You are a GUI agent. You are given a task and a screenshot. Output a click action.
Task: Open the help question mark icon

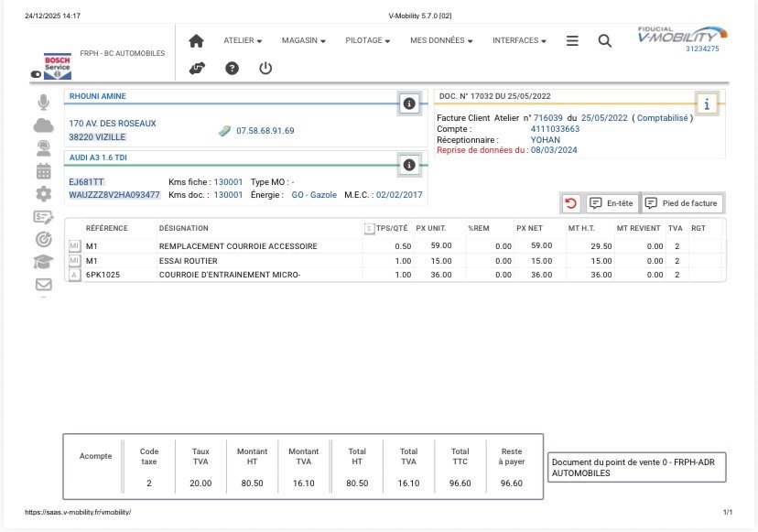coord(232,68)
